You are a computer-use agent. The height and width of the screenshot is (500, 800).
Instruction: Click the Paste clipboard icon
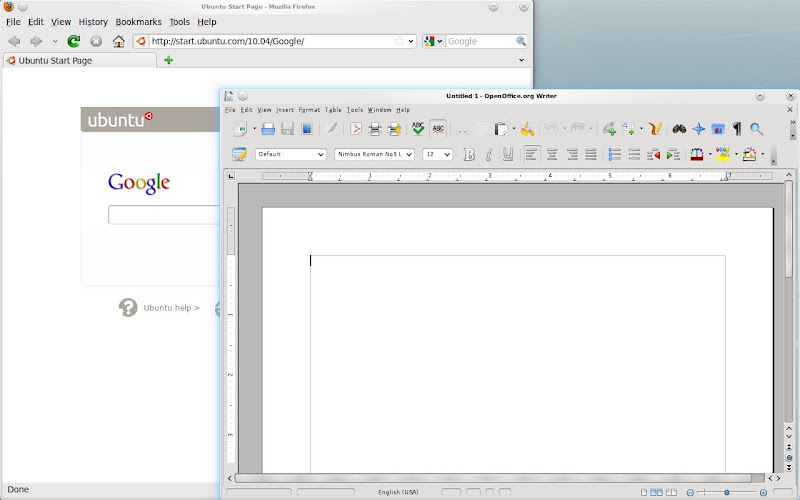tap(501, 129)
